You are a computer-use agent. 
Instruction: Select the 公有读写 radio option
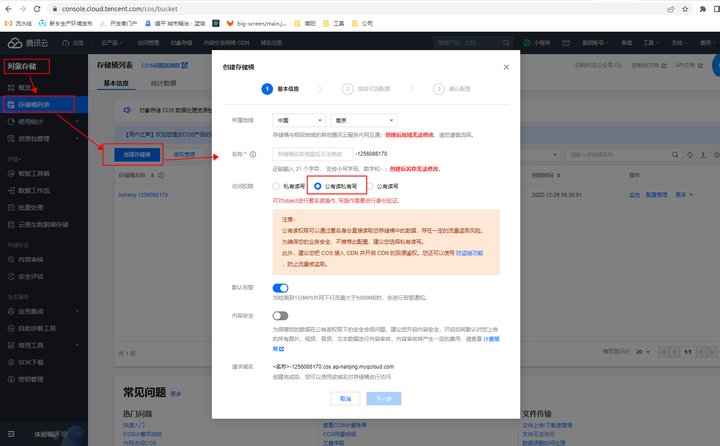[370, 186]
